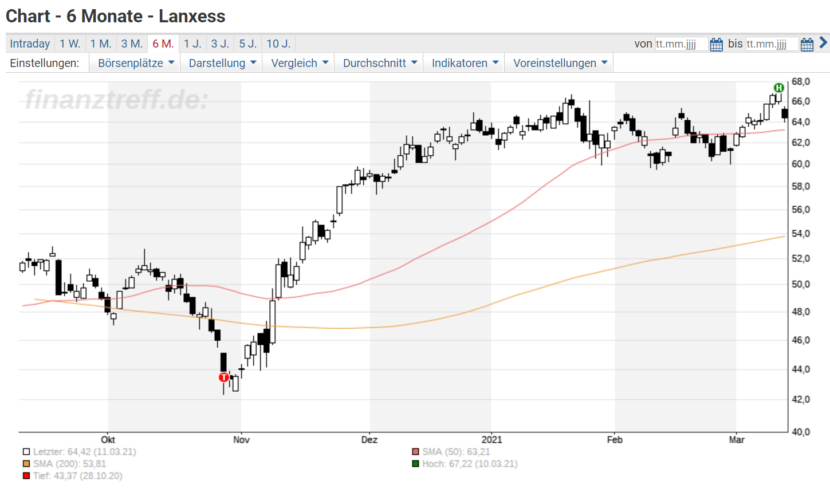830x504 pixels.
Task: Expand the Voreinstellungen dropdown
Action: 560,63
